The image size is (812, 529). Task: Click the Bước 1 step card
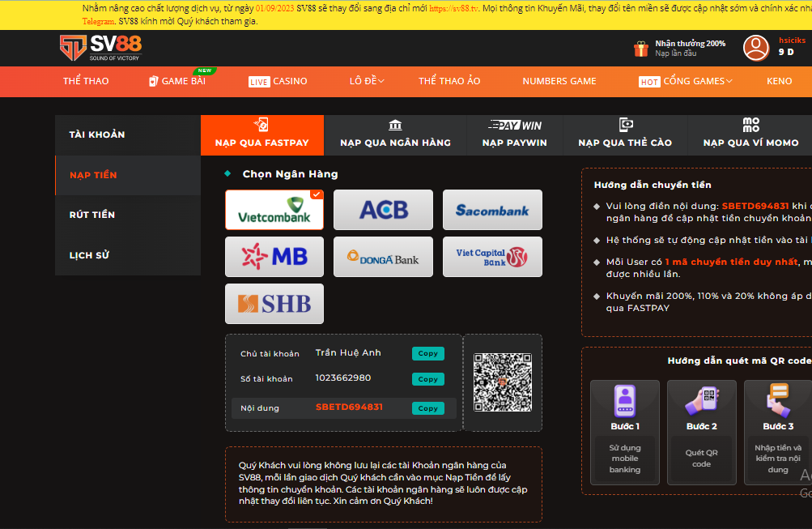pyautogui.click(x=624, y=432)
